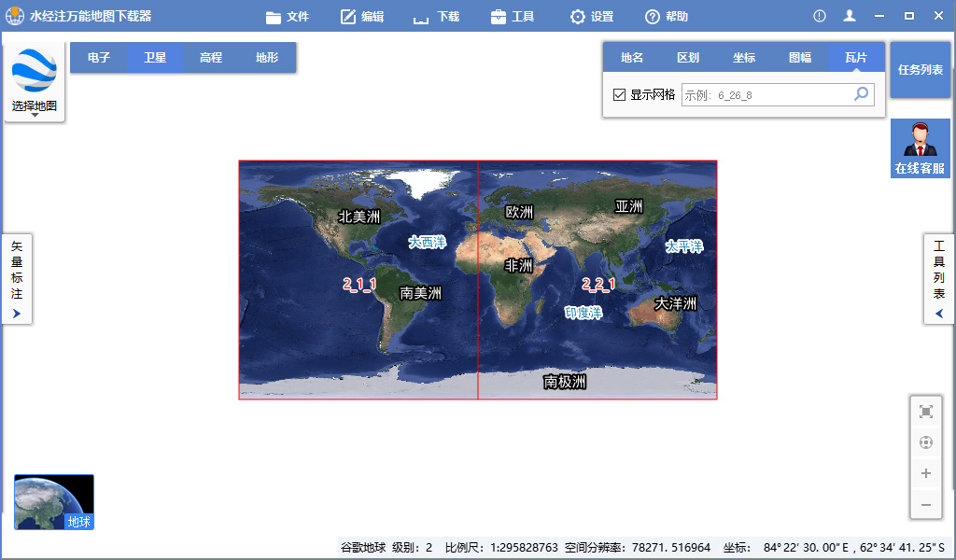This screenshot has width=956, height=560.
Task: Click the 地球 globe thumbnail
Action: [53, 501]
